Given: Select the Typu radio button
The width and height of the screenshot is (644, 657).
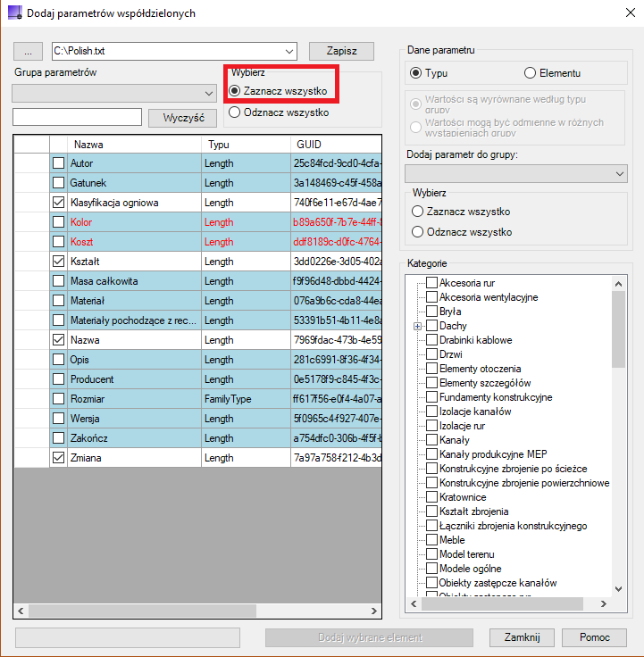Looking at the screenshot, I should tap(415, 73).
